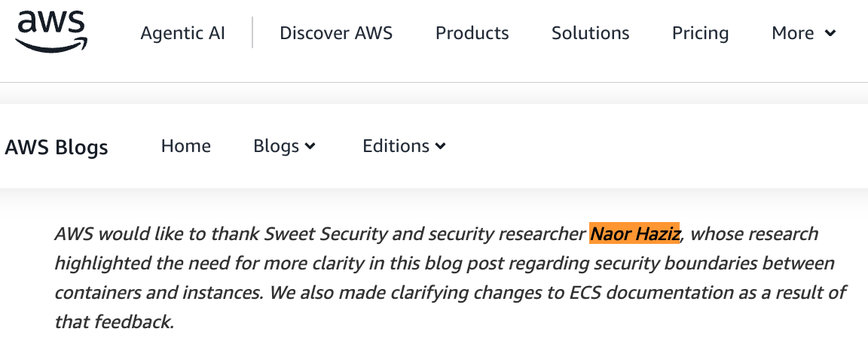Click the highlighted name Naor Haziz
Image resolution: width=868 pixels, height=344 pixels.
(x=635, y=234)
